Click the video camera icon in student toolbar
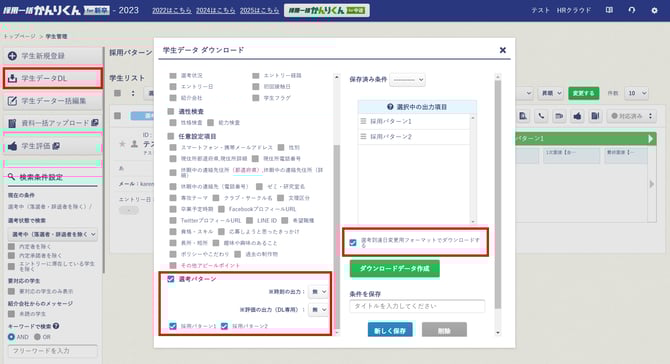Screen dimensions: 670x364 tap(559, 116)
